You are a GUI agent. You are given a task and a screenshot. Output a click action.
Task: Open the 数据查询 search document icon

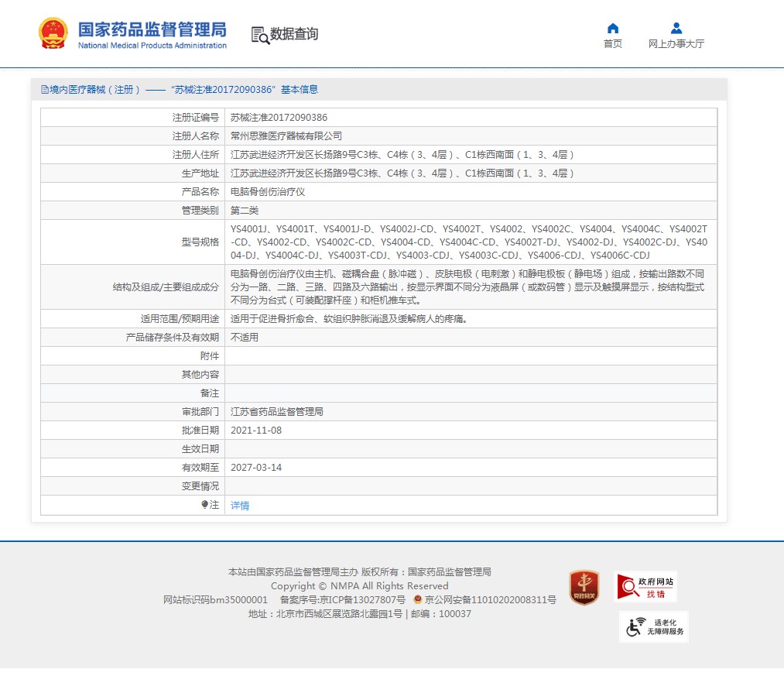pyautogui.click(x=260, y=35)
